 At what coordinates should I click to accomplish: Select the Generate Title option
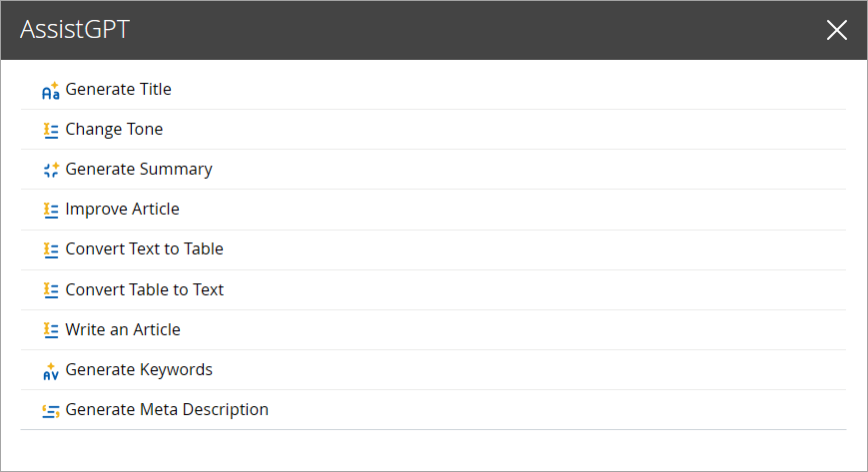(119, 90)
